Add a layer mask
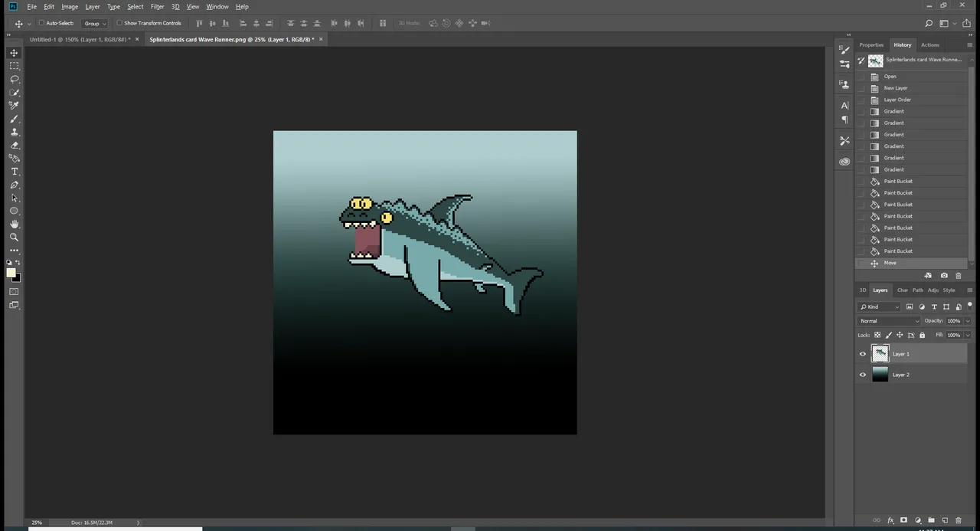Image resolution: width=980 pixels, height=531 pixels. click(x=903, y=520)
